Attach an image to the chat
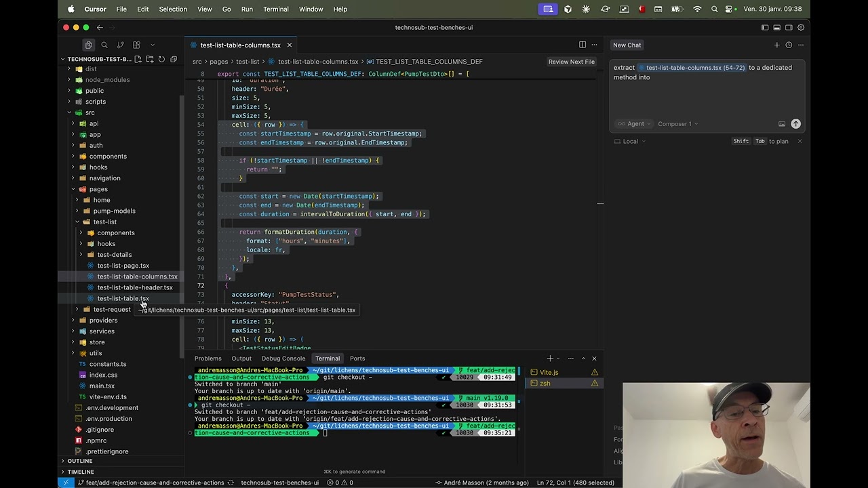Screen dimensions: 868x488 click(x=782, y=124)
